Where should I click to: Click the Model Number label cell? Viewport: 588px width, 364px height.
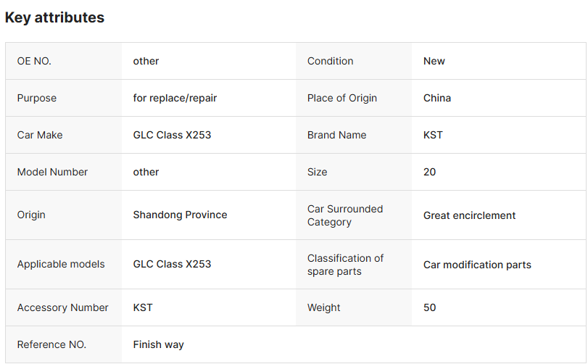(x=52, y=172)
